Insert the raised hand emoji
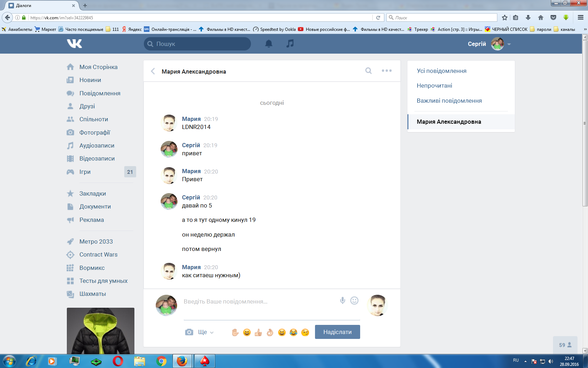 (x=235, y=332)
